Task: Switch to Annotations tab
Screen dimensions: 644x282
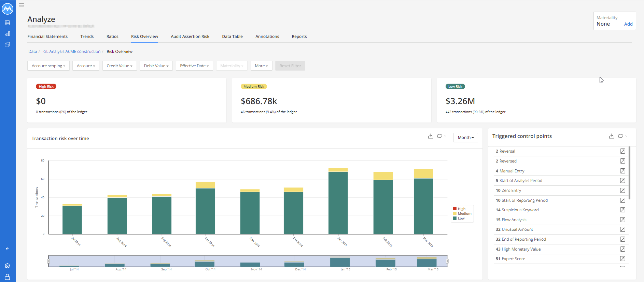Action: pyautogui.click(x=267, y=37)
